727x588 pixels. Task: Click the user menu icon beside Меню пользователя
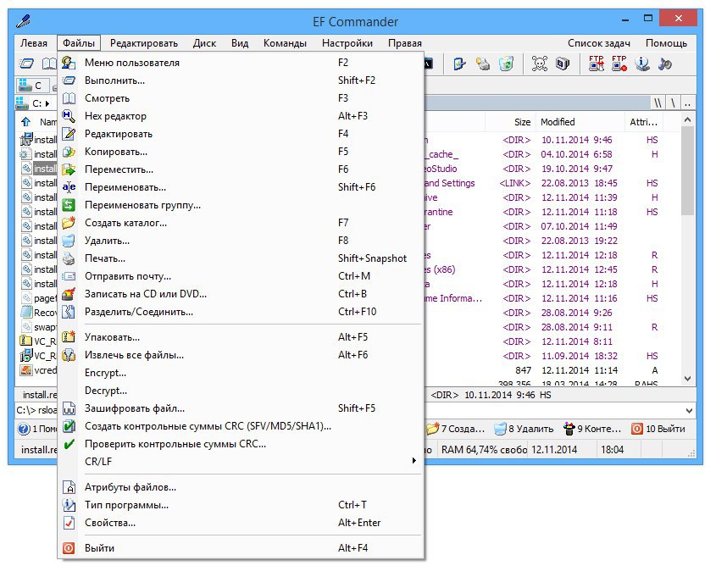point(69,63)
